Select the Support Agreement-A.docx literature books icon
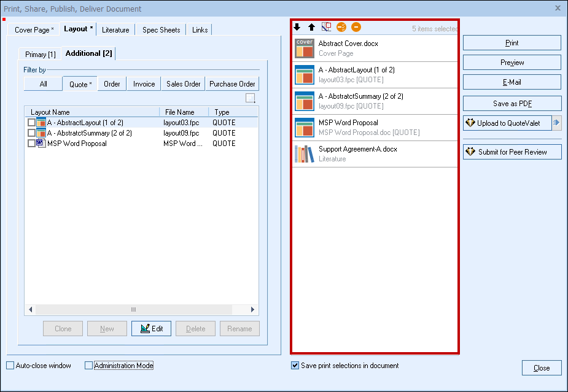Viewport: 568px width, 392px height. tap(305, 154)
